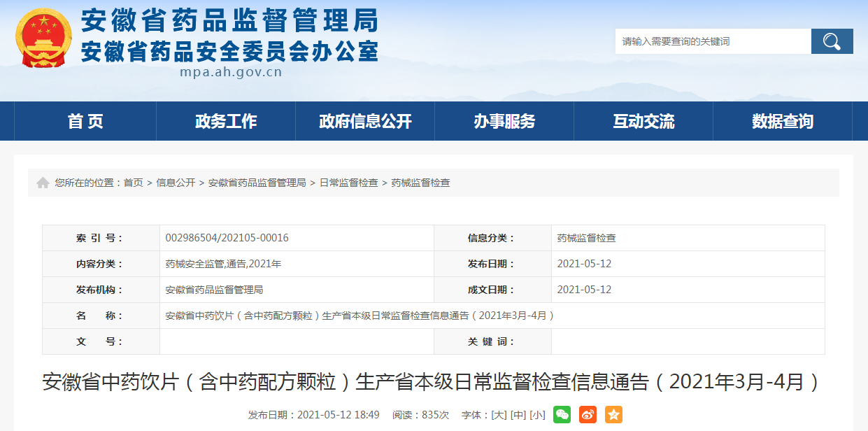The image size is (868, 431).
Task: Click the magnifier icon to search
Action: pyautogui.click(x=832, y=41)
